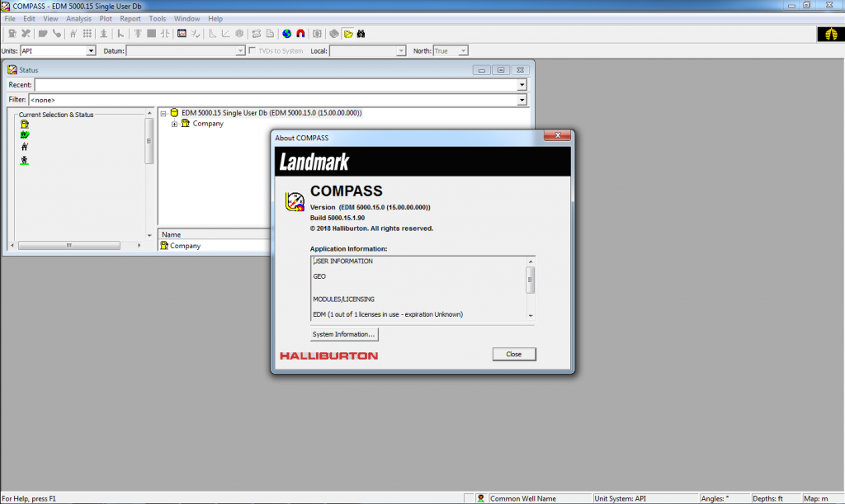
Task: Click the solid square toolbar icon
Action: pyautogui.click(x=152, y=34)
